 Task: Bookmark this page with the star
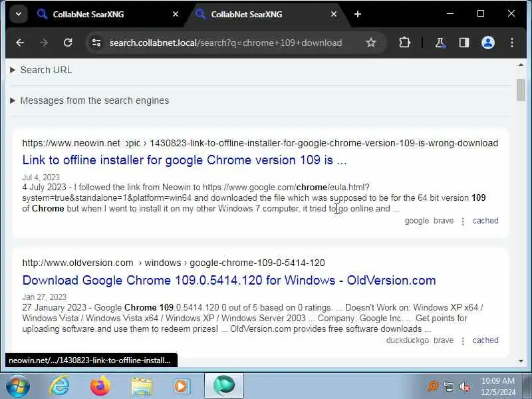point(371,43)
